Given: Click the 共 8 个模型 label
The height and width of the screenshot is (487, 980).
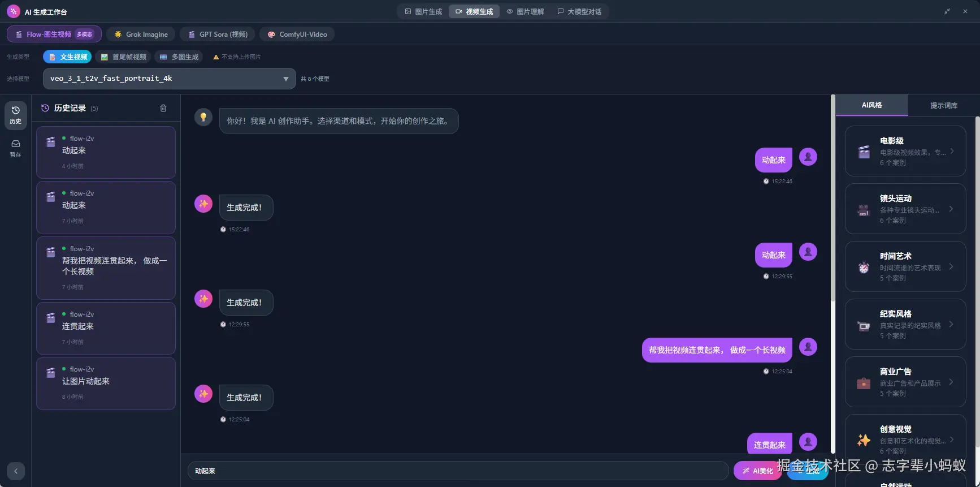Looking at the screenshot, I should [x=315, y=79].
